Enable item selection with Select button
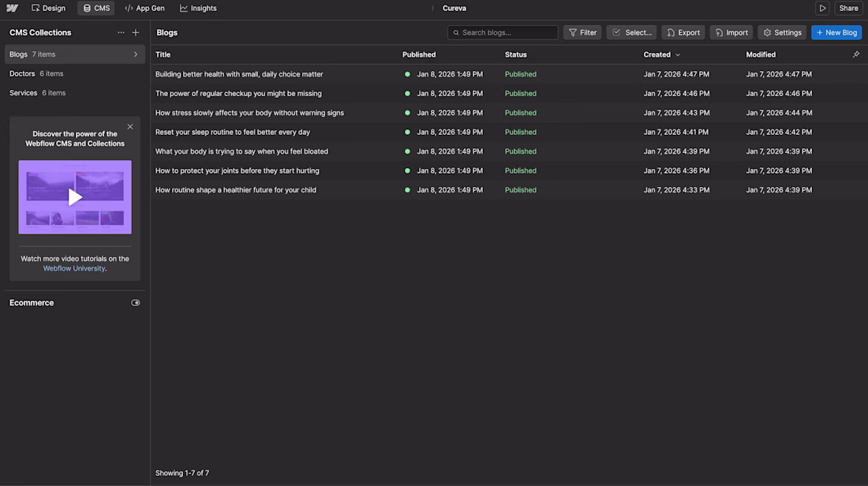Screen dimensions: 868x486 631,32
